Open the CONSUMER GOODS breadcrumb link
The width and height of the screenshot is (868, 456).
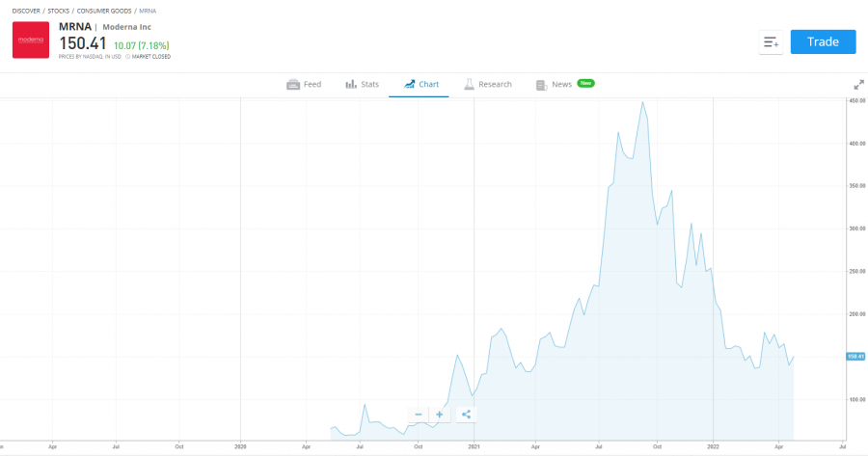click(104, 11)
